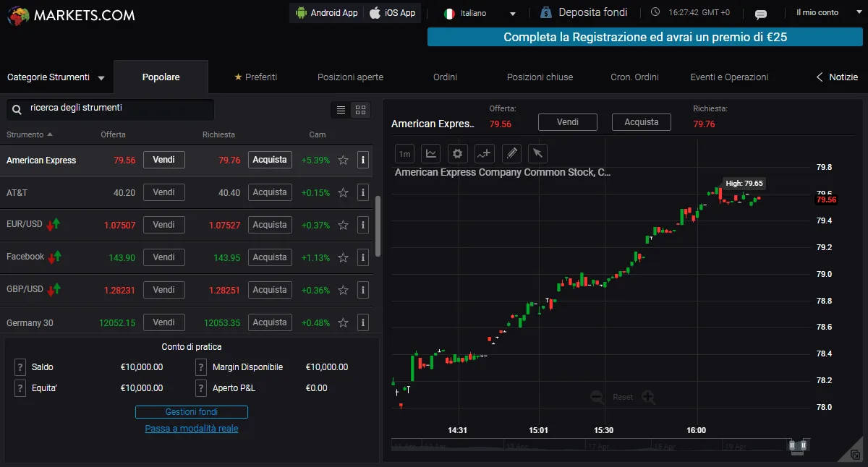Reset the chart zoom
Viewport: 868px width, 467px height.
click(x=623, y=397)
